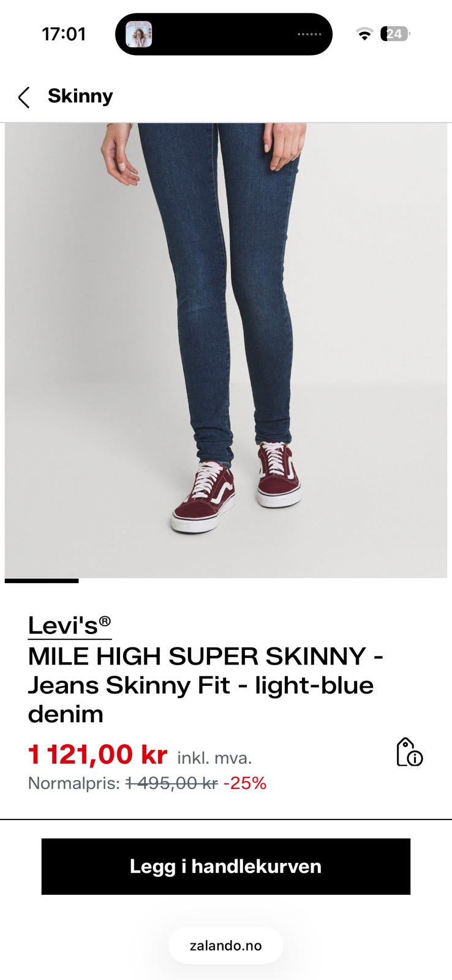The width and height of the screenshot is (452, 980).
Task: Tap the Wi-Fi status icon
Action: coord(364,34)
